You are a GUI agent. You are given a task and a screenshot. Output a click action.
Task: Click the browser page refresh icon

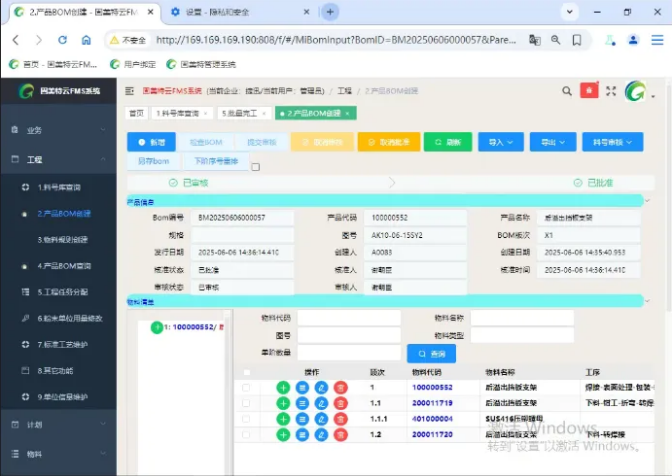(x=62, y=40)
